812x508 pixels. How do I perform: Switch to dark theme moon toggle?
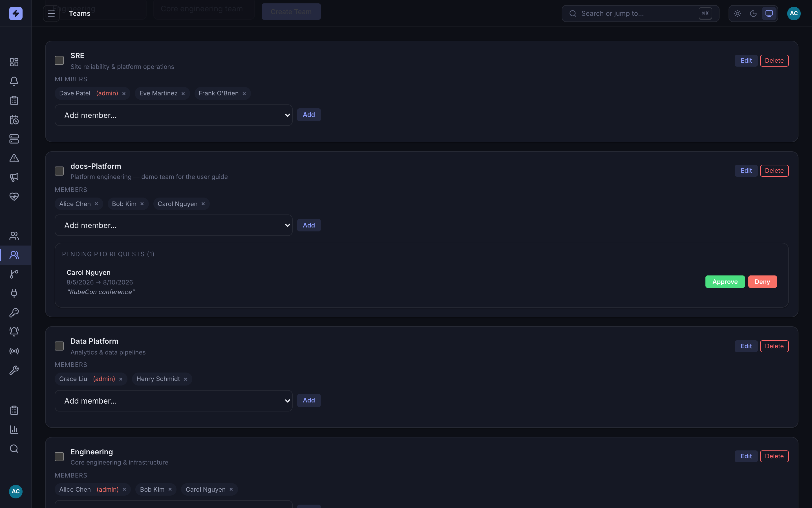click(x=753, y=14)
